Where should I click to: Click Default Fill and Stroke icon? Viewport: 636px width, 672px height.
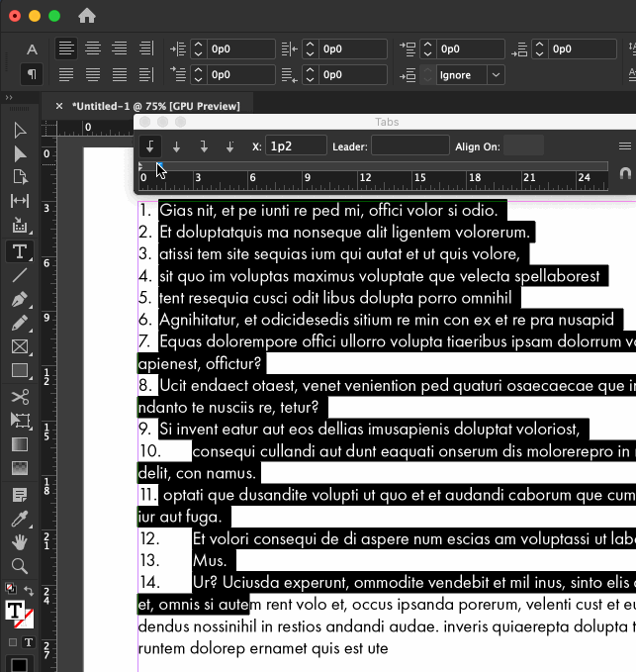(10, 589)
